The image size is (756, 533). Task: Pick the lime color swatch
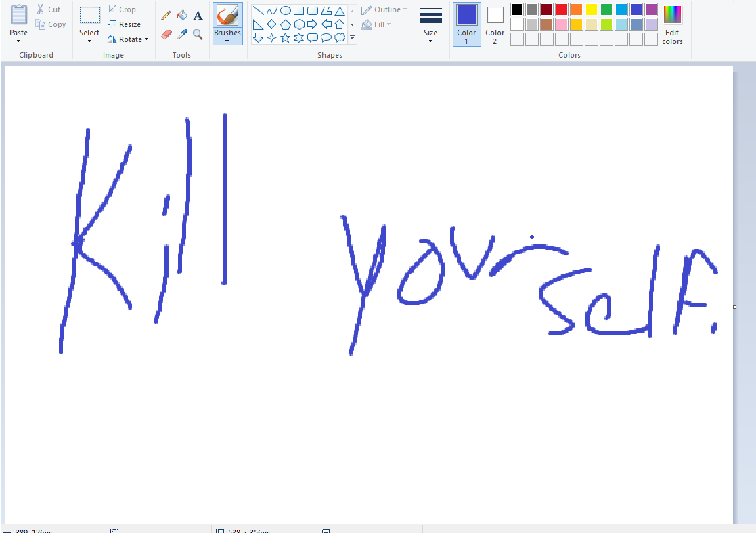click(606, 24)
